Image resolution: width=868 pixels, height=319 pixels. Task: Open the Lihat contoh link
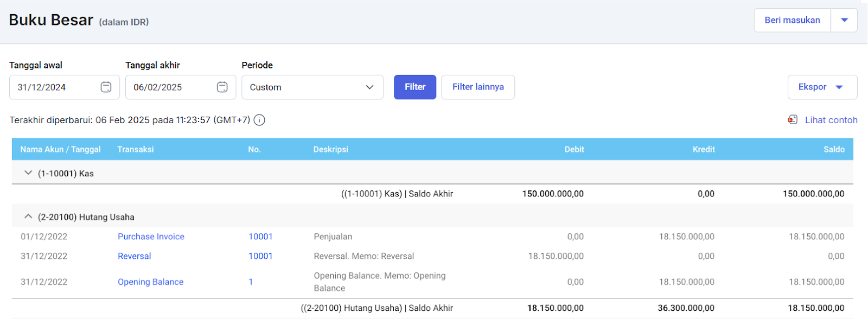coord(831,120)
